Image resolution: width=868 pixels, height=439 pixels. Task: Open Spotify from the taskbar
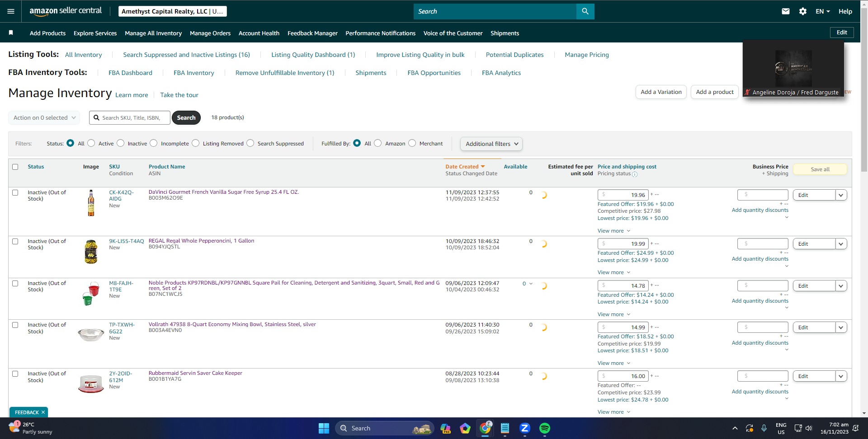[545, 428]
